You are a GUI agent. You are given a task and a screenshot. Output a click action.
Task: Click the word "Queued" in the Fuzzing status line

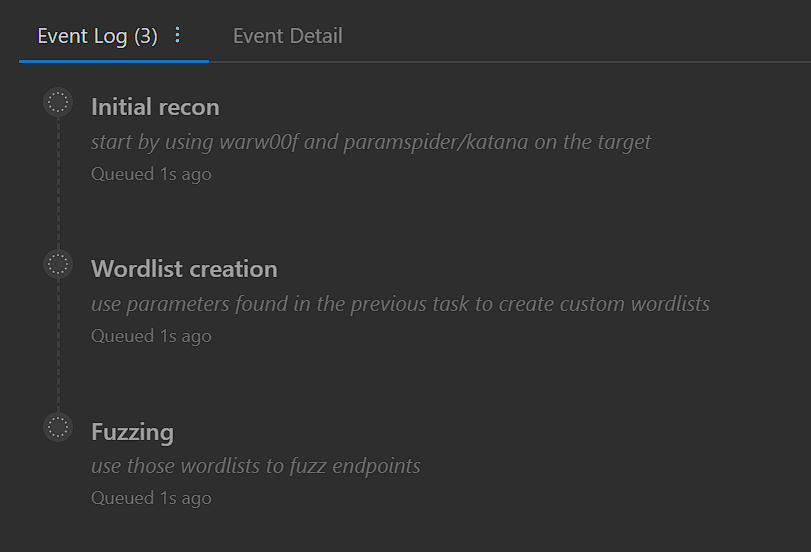tap(123, 498)
